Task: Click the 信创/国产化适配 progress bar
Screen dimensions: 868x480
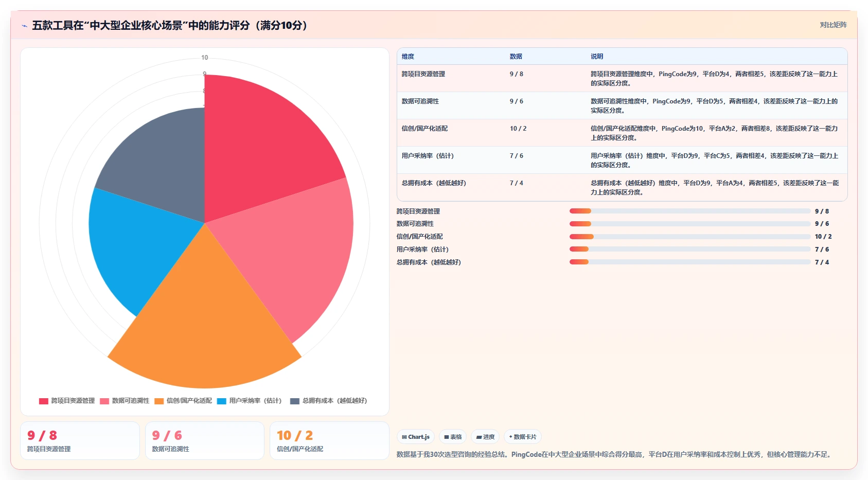Action: (690, 237)
